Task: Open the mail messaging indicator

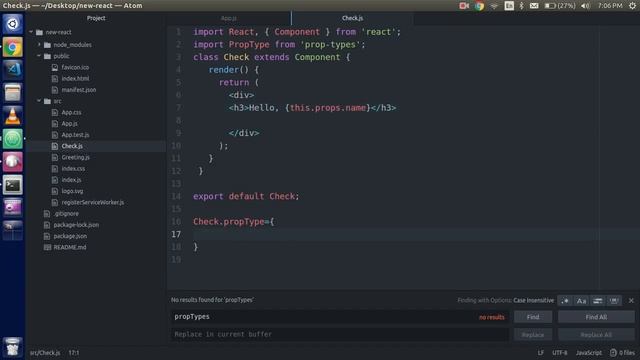Action: point(534,6)
